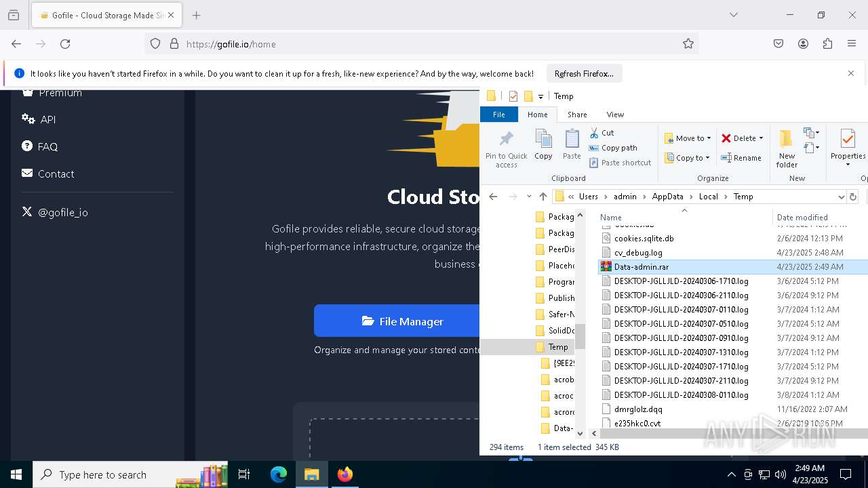
Task: Click Explorer back arrow
Action: click(x=493, y=197)
